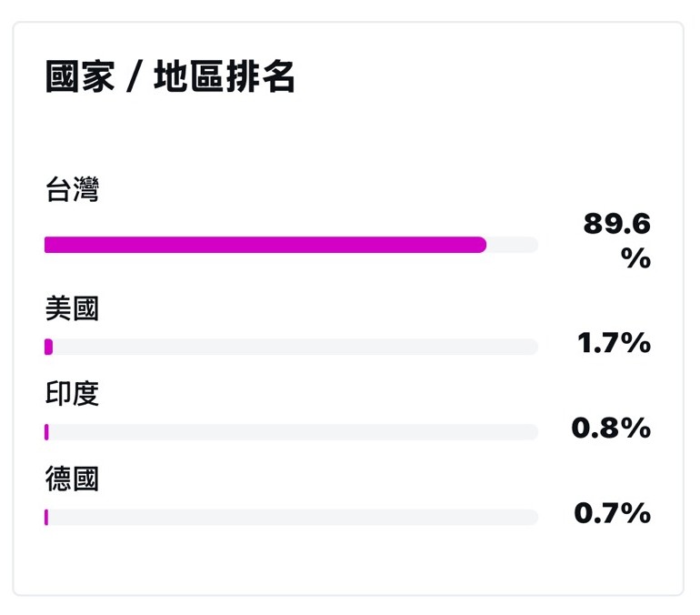Click the slash in the heading

(133, 78)
